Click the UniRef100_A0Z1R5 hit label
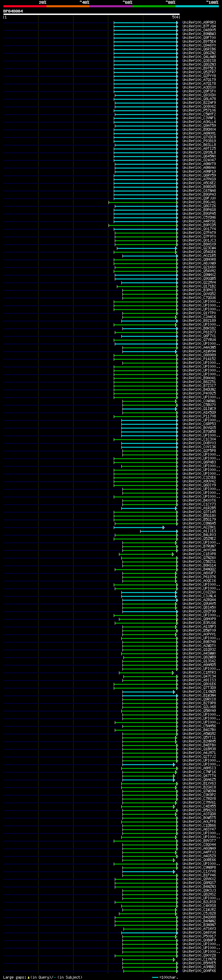Screen dimensions: 222x980 tap(199, 256)
